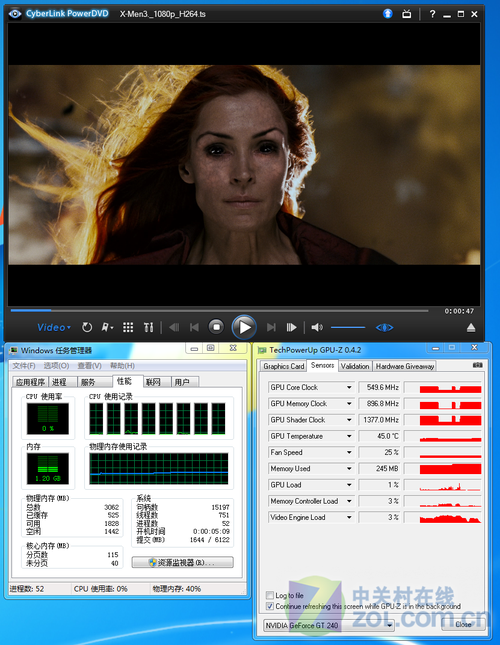Open the Graphics Card tab in GPU-Z

(284, 366)
